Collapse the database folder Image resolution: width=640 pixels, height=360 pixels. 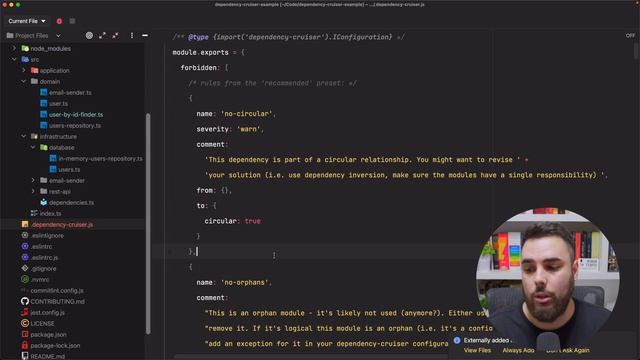(x=33, y=147)
